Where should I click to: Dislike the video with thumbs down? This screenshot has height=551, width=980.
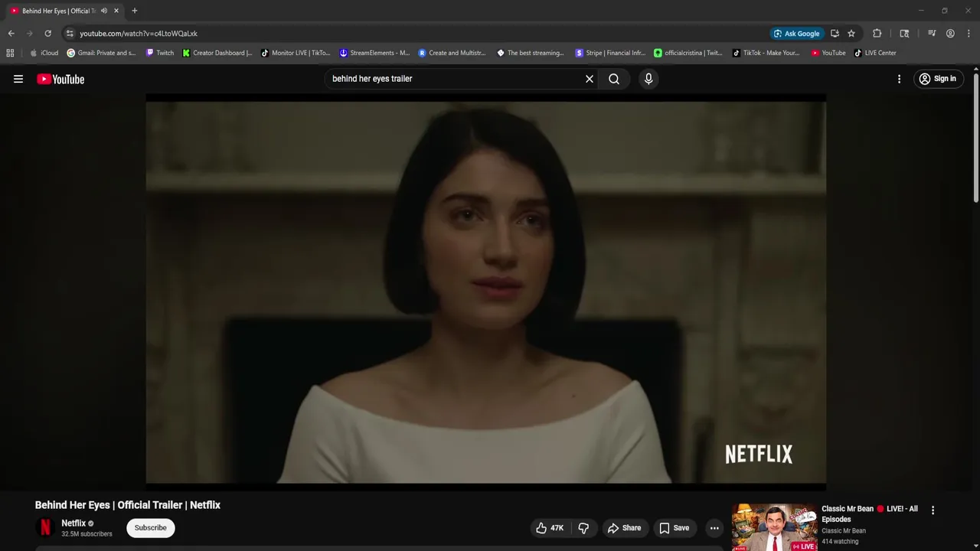tap(583, 528)
